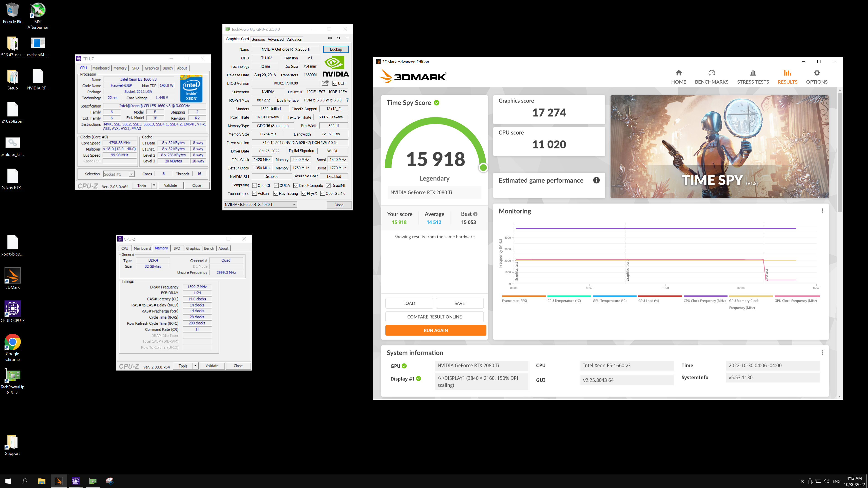Click the Graphics score 17 274 card
This screenshot has height=488, width=868.
point(549,109)
